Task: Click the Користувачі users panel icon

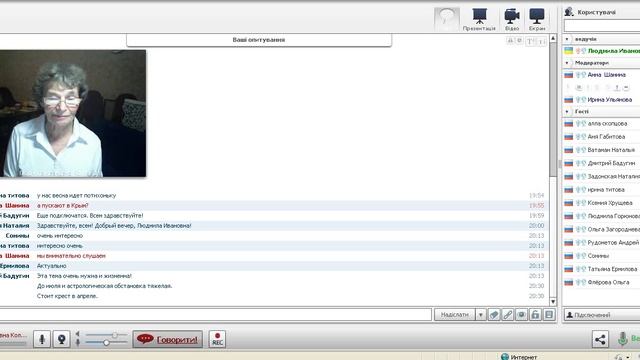Action: 569,12
